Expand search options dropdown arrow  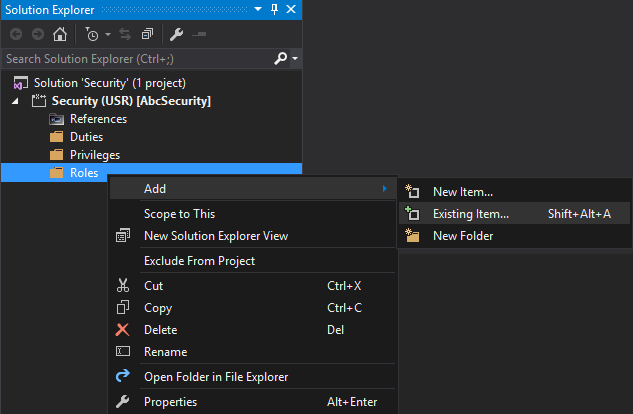point(295,59)
